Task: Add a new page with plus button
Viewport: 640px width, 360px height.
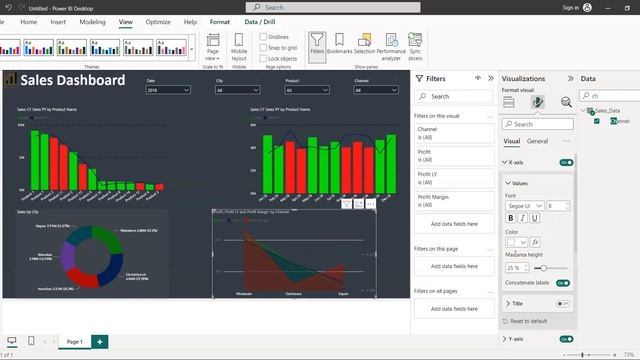Action: (x=100, y=342)
